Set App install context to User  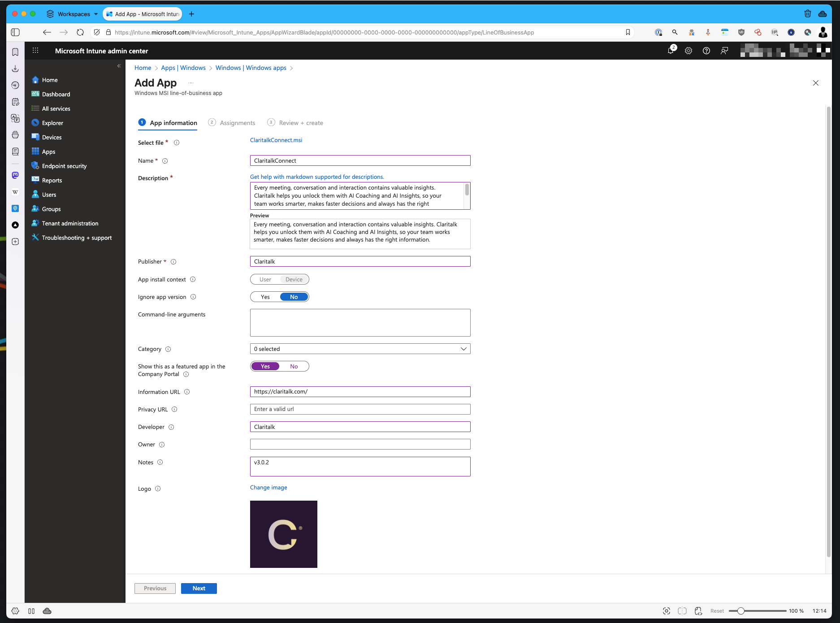click(265, 279)
